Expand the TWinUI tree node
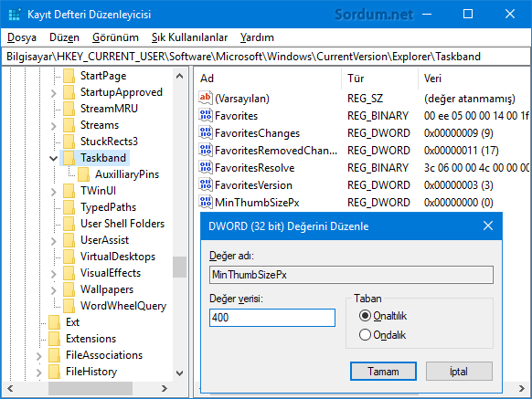 (54, 192)
